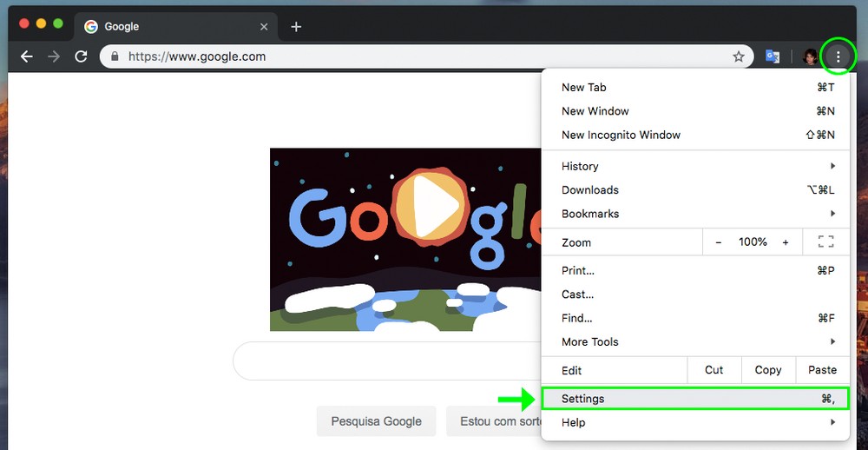Image resolution: width=868 pixels, height=450 pixels.
Task: Click the Pesquisa Google button
Action: [376, 421]
